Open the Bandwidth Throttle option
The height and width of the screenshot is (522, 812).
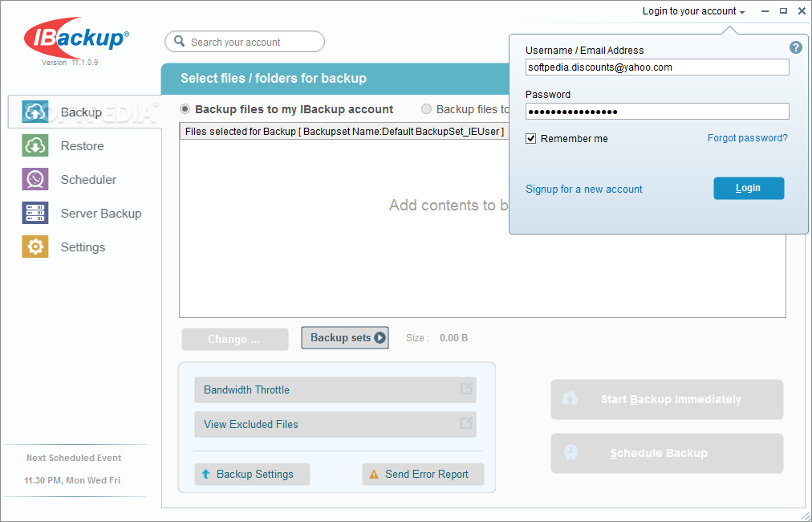(335, 389)
